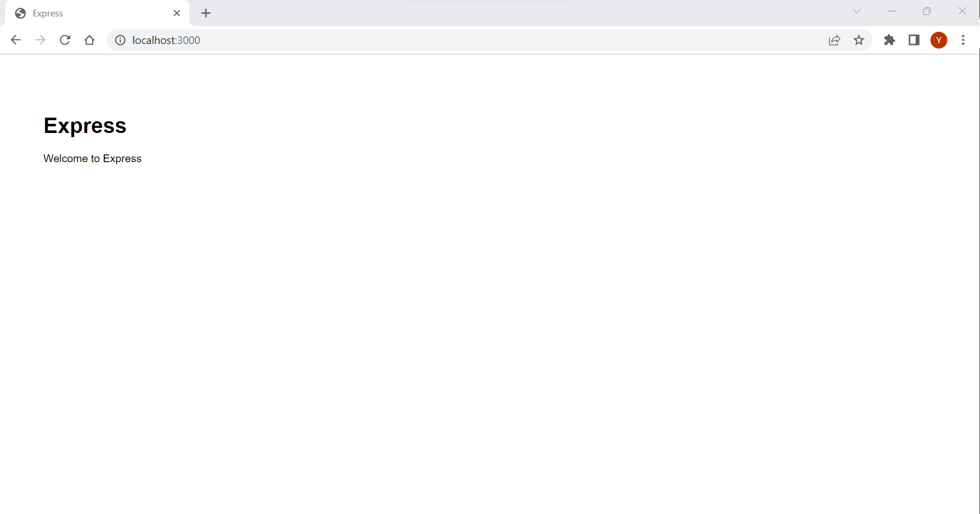The width and height of the screenshot is (980, 514).
Task: Share this page using share icon
Action: pos(834,40)
